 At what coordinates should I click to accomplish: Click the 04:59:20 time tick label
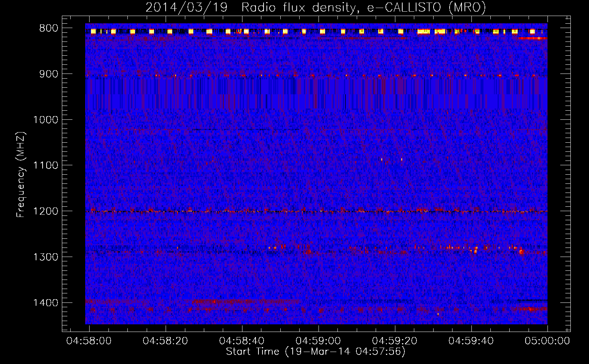tap(395, 341)
